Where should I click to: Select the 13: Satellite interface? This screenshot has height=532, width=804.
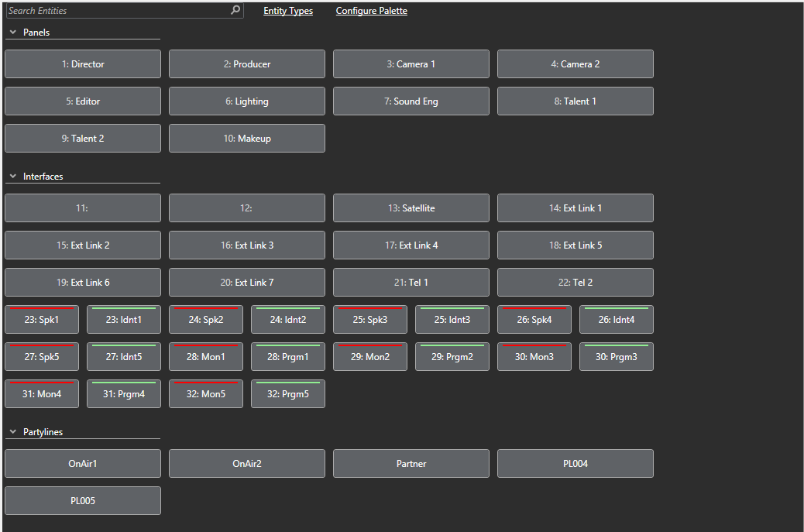[411, 208]
